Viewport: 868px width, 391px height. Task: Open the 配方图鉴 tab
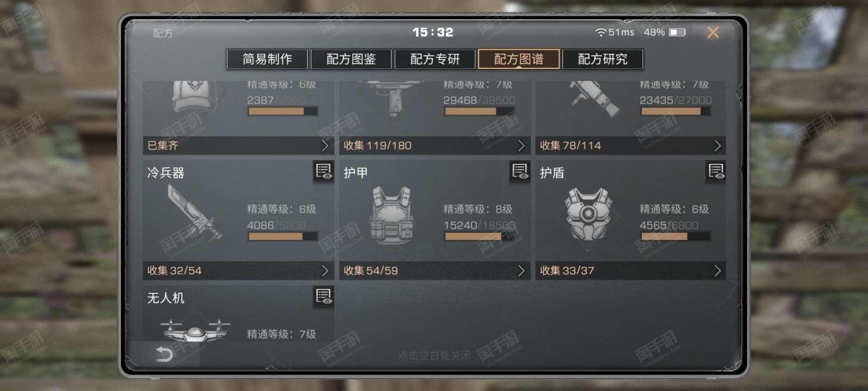[x=351, y=59]
